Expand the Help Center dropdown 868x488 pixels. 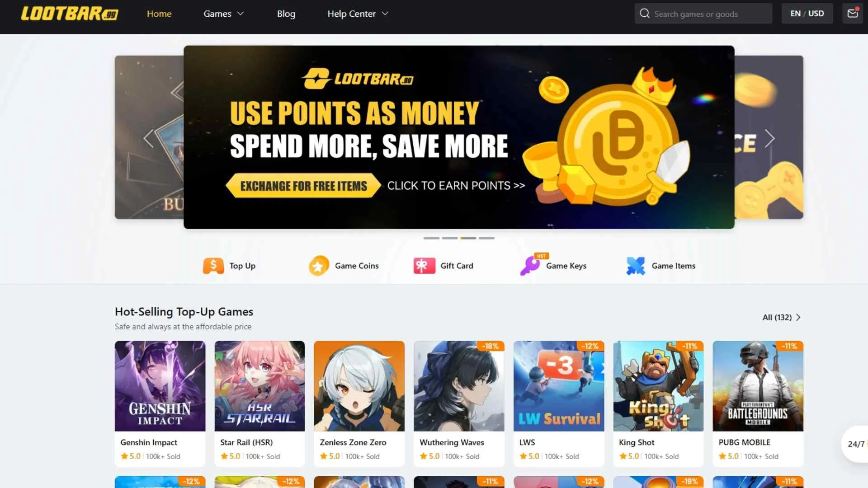(358, 14)
